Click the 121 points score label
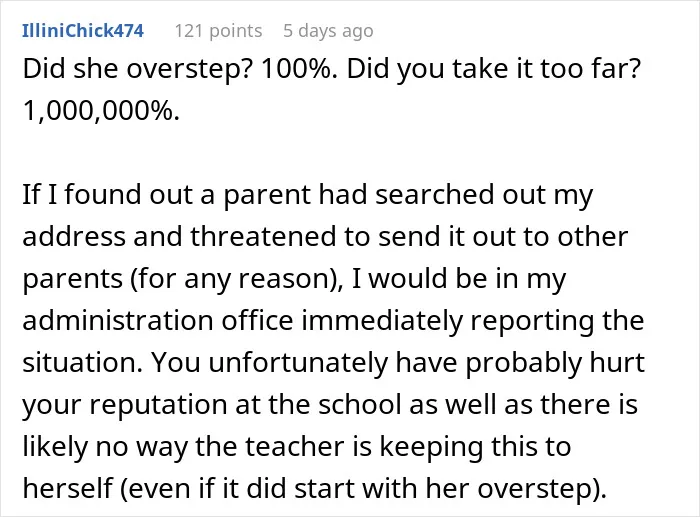Screen dimensions: 700x517 click(218, 31)
